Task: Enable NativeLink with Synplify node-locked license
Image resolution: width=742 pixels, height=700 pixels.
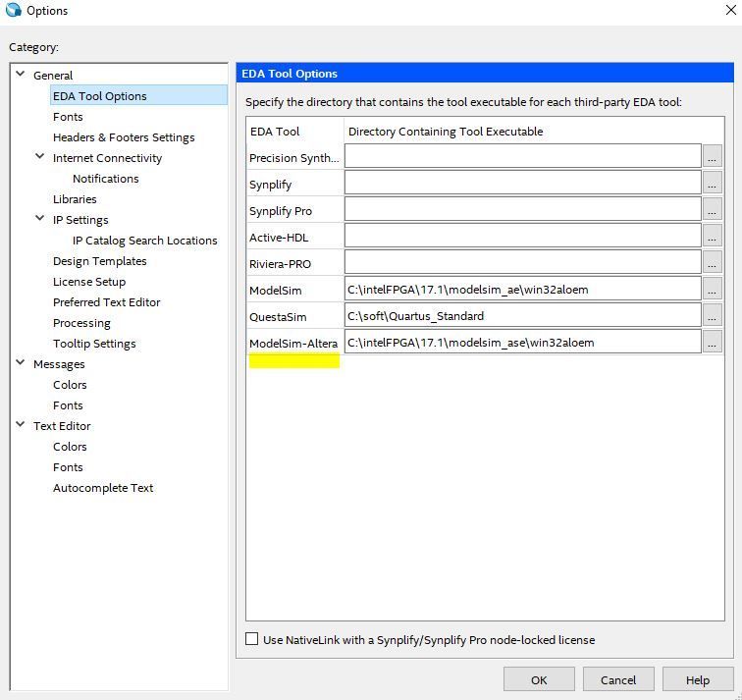Action: click(251, 639)
